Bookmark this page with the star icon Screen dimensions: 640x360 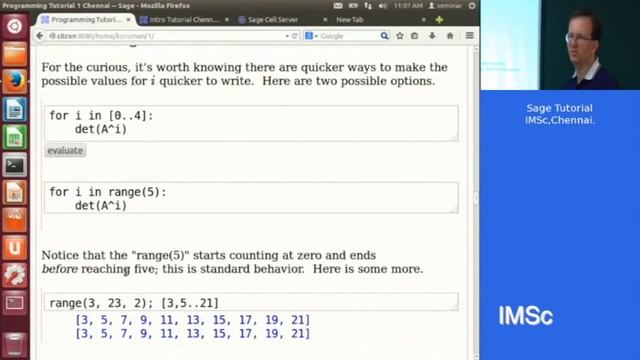pyautogui.click(x=400, y=36)
